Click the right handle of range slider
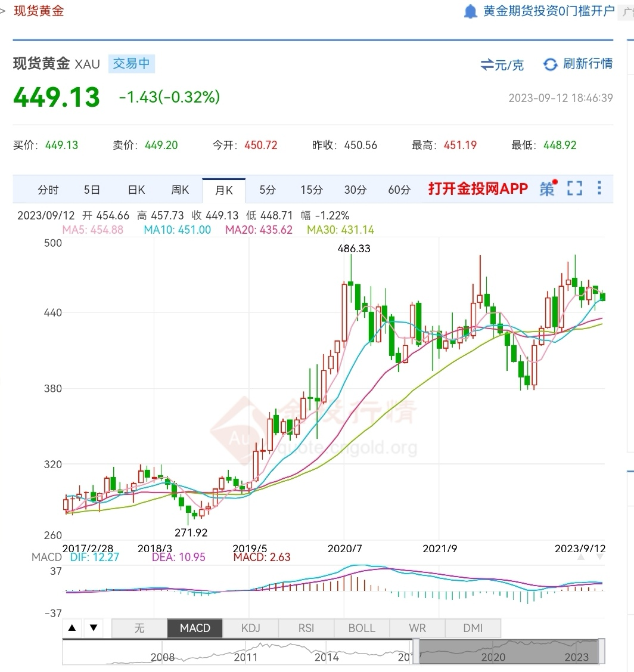Image resolution: width=634 pixels, height=672 pixels. coord(602,651)
